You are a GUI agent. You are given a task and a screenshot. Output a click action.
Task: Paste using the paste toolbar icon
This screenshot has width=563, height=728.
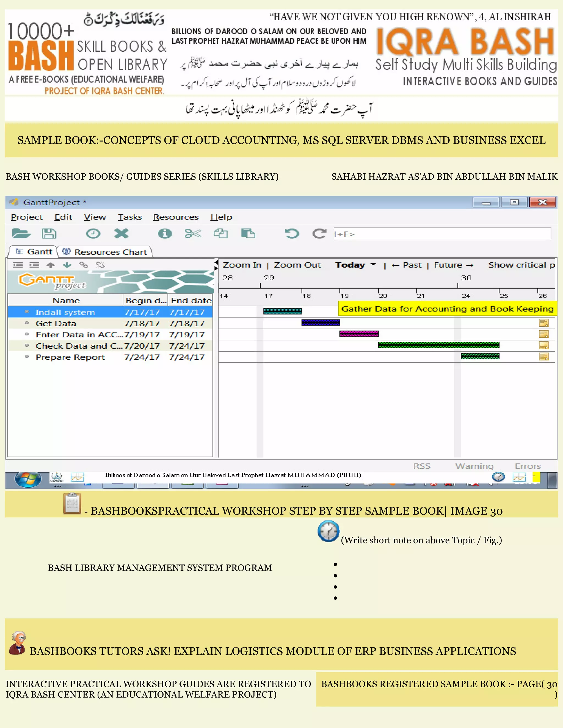coord(248,233)
